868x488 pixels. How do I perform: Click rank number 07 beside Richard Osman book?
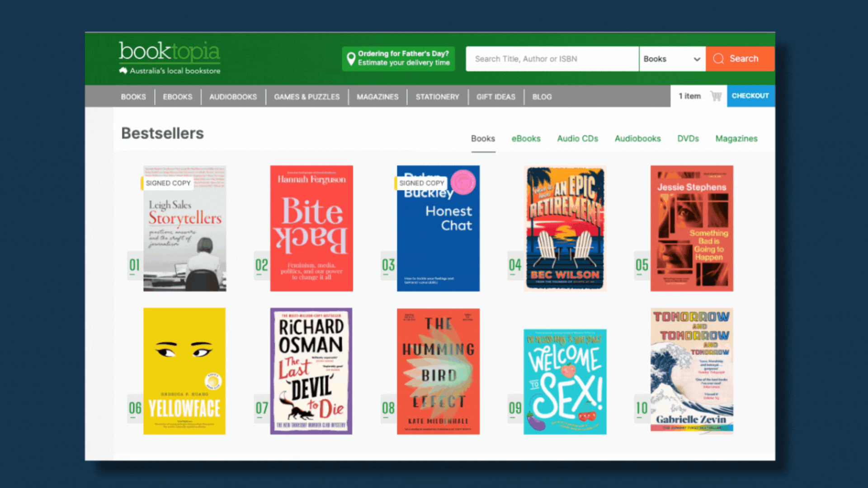(261, 408)
